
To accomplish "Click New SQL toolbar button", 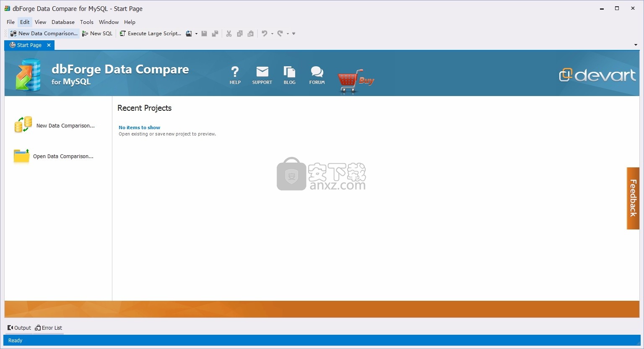I will click(x=97, y=34).
